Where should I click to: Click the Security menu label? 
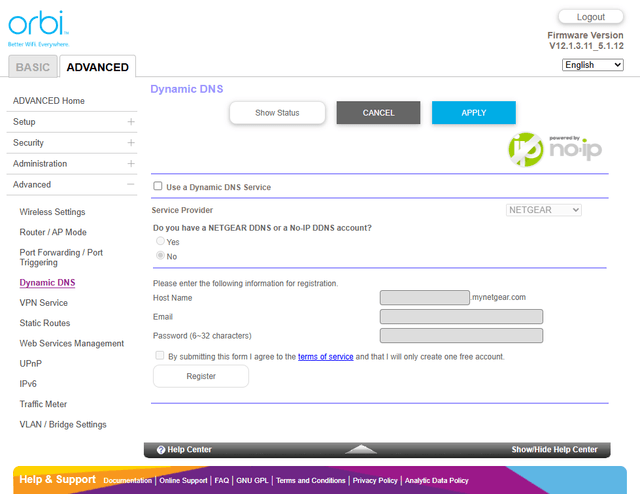coord(28,142)
